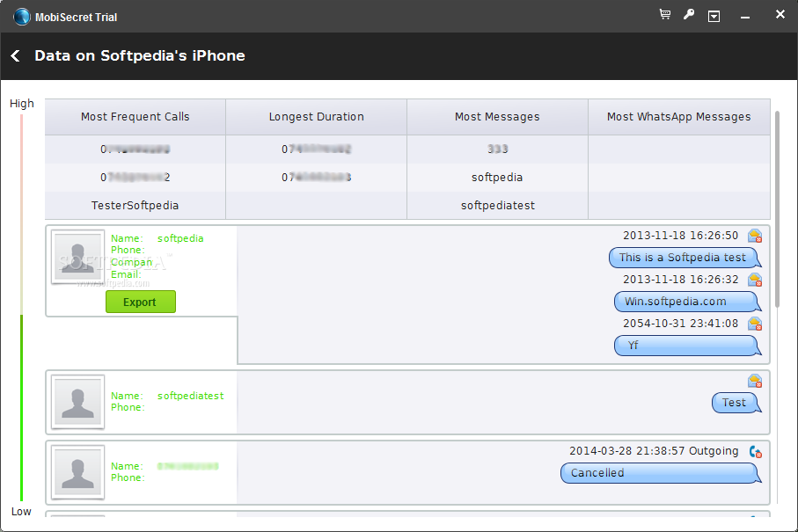This screenshot has height=532, width=798.
Task: Click the Most WhatsApp Messages column header
Action: [x=679, y=117]
